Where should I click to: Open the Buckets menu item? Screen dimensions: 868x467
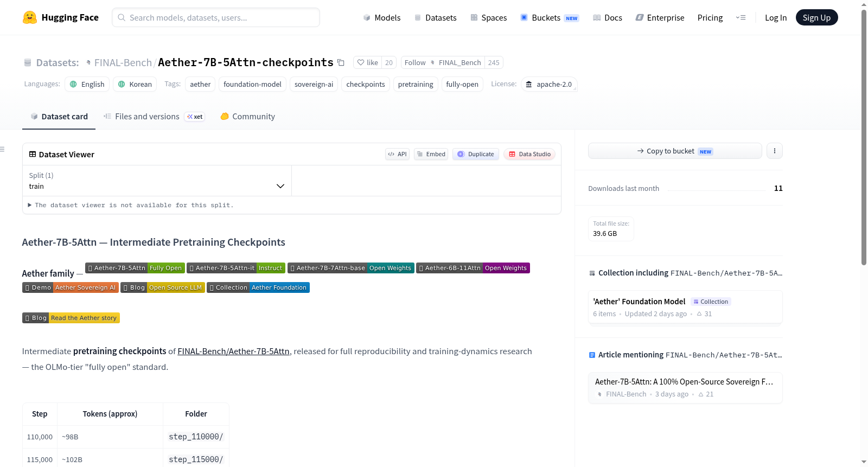(x=550, y=17)
